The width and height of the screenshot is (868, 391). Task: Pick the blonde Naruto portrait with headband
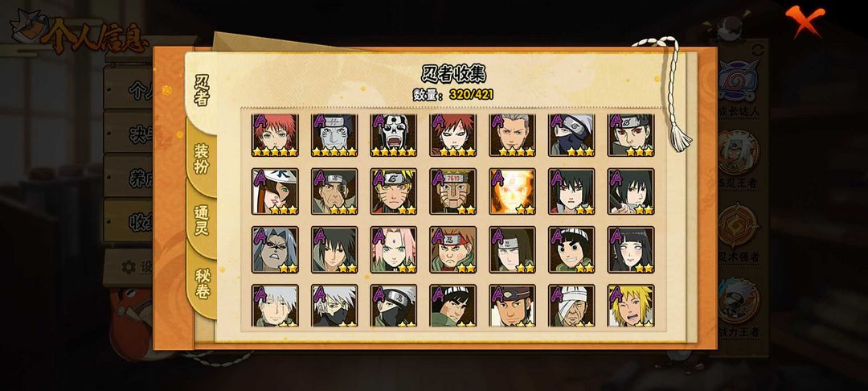pos(394,191)
